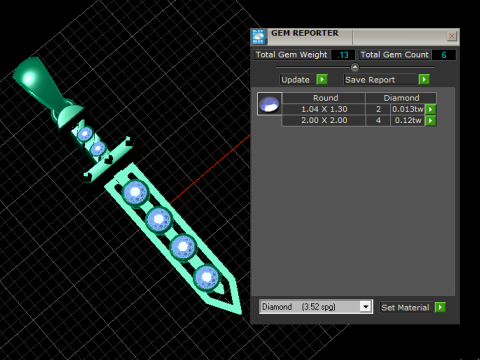Viewport: 480px width, 360px height.
Task: Select the 2.00 X 2.00 size cell
Action: coord(324,120)
